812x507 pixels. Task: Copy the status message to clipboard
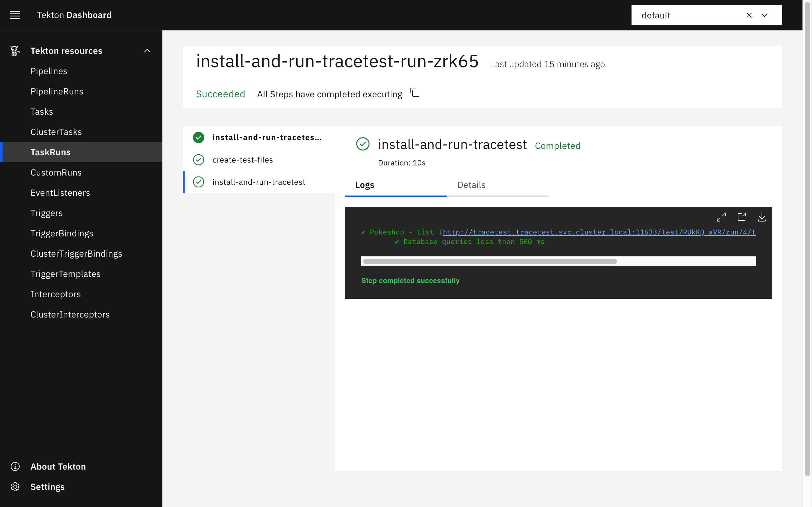point(415,93)
